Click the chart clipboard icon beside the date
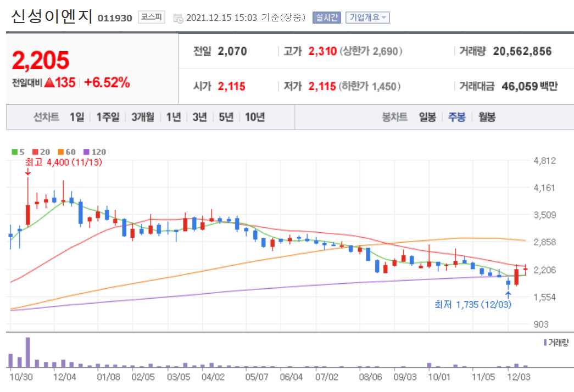 pyautogui.click(x=177, y=18)
